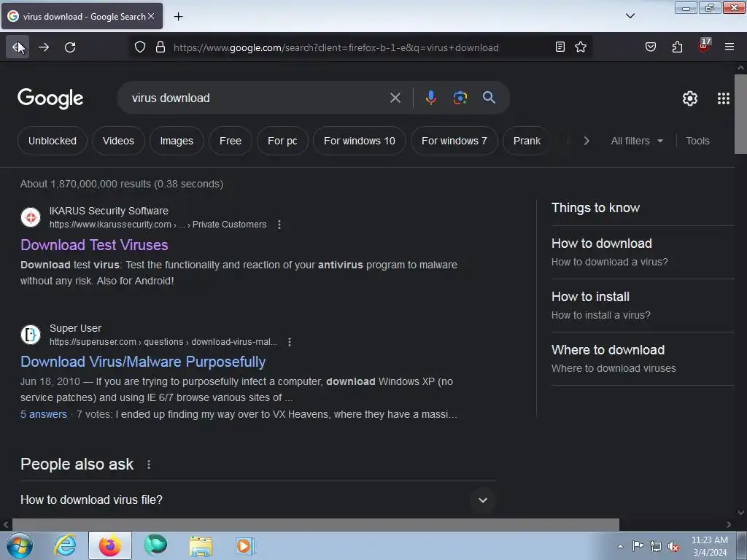
Task: Open the All filters dropdown
Action: tap(637, 141)
